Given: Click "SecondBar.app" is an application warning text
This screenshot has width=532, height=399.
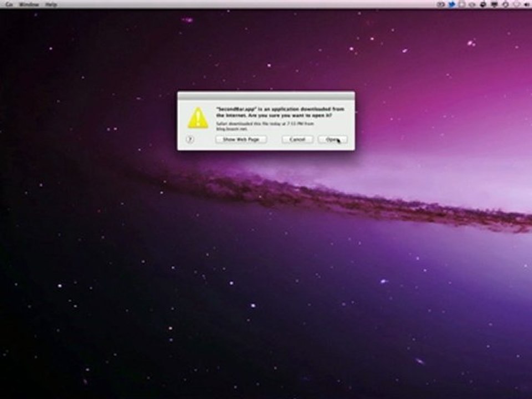Looking at the screenshot, I should [x=280, y=112].
